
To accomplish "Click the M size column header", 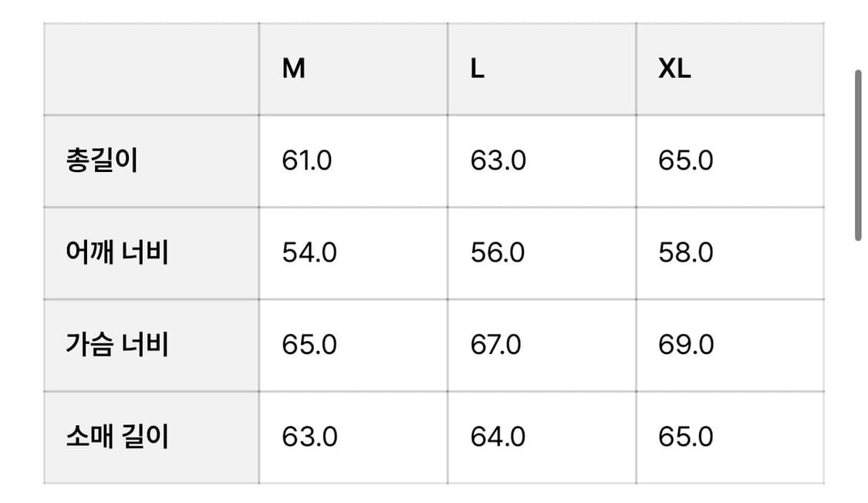I will [x=294, y=69].
